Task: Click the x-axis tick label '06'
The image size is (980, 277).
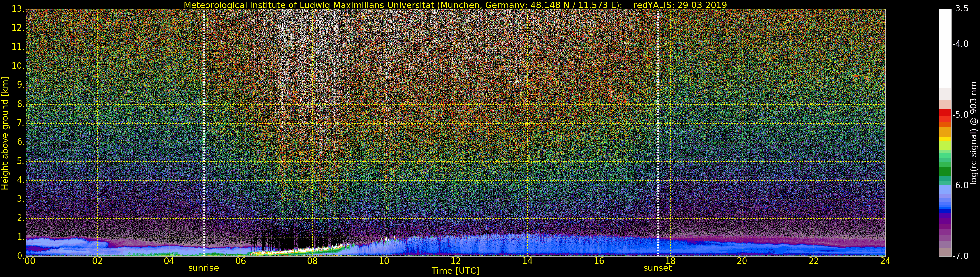Action: (x=240, y=261)
